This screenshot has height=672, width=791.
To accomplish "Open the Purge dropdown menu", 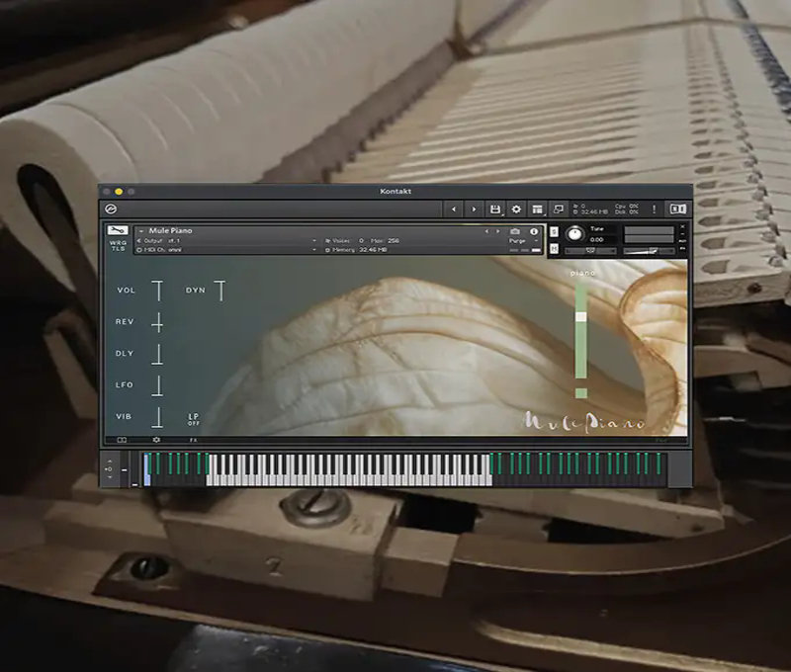I will (523, 241).
